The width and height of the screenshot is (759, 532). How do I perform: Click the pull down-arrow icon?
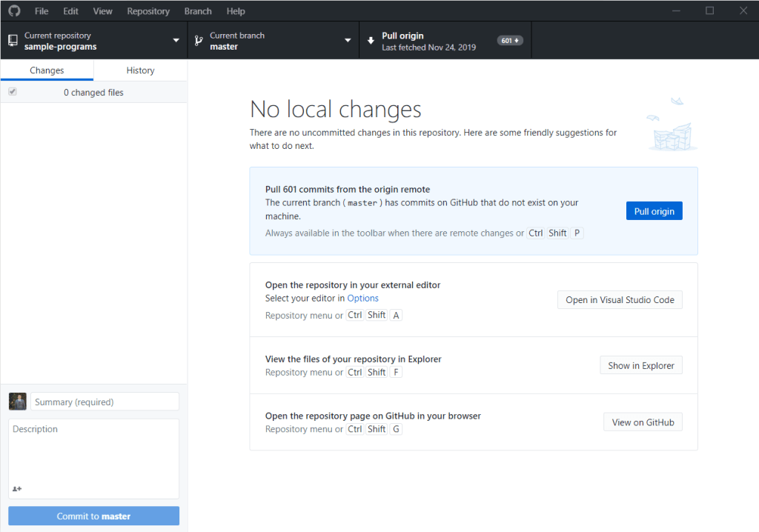click(x=371, y=41)
